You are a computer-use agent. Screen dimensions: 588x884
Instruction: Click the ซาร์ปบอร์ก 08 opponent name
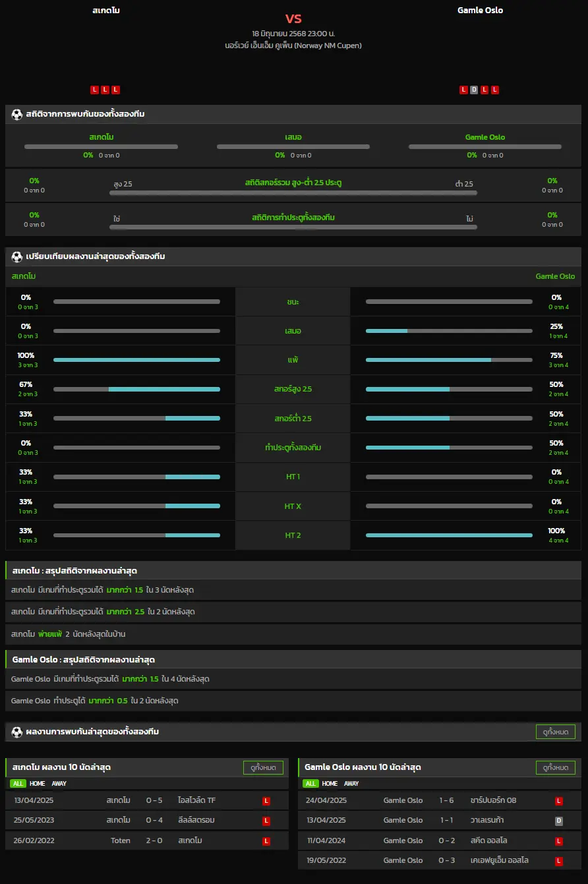click(494, 801)
